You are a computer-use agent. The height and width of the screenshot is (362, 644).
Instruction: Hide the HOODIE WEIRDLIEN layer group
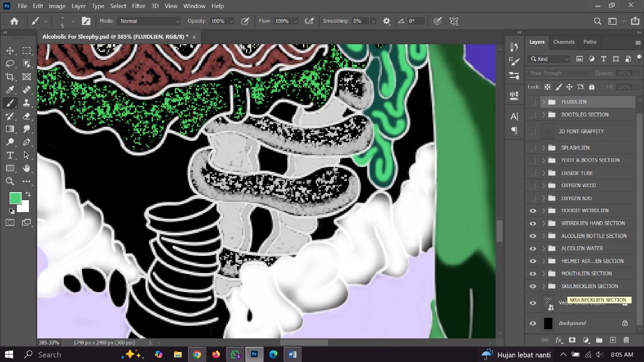[x=533, y=210]
